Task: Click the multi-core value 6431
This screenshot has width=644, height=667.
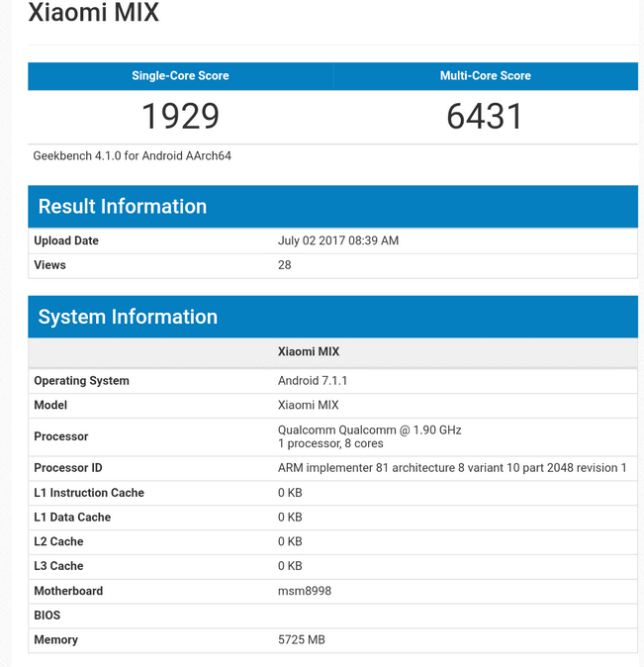Action: pyautogui.click(x=485, y=116)
